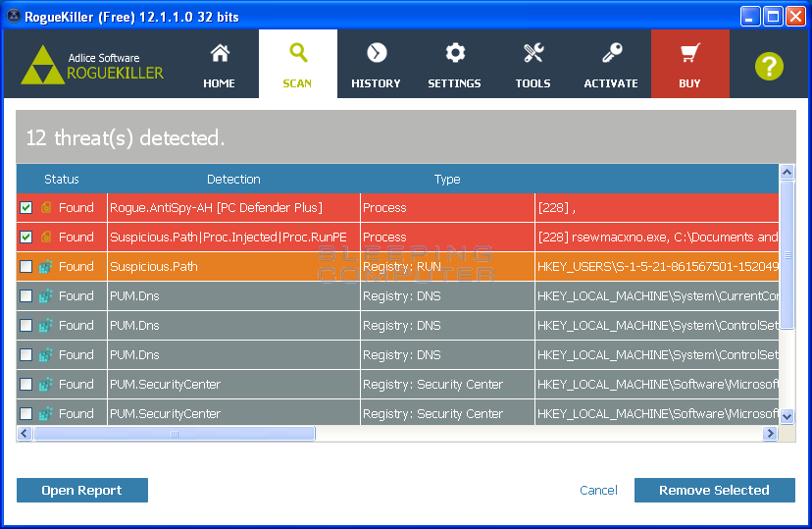Click the RogueKiller title bar app icon
The width and height of the screenshot is (812, 529).
click(14, 16)
